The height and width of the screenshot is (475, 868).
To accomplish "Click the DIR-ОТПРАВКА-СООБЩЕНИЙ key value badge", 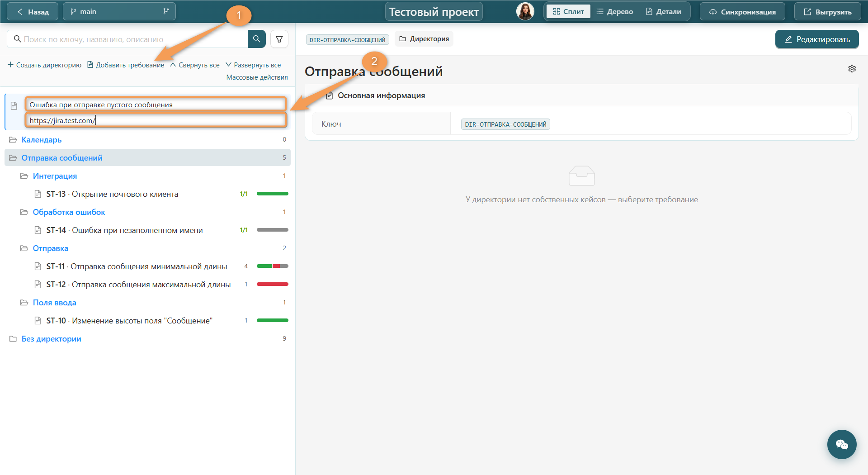I will (x=505, y=124).
